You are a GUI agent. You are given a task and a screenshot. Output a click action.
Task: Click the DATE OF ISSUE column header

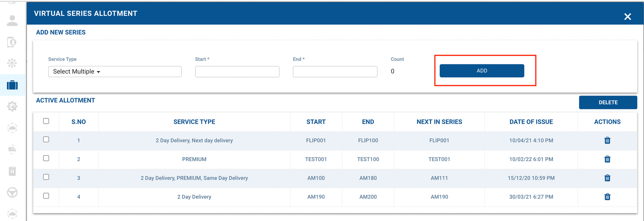pos(531,122)
